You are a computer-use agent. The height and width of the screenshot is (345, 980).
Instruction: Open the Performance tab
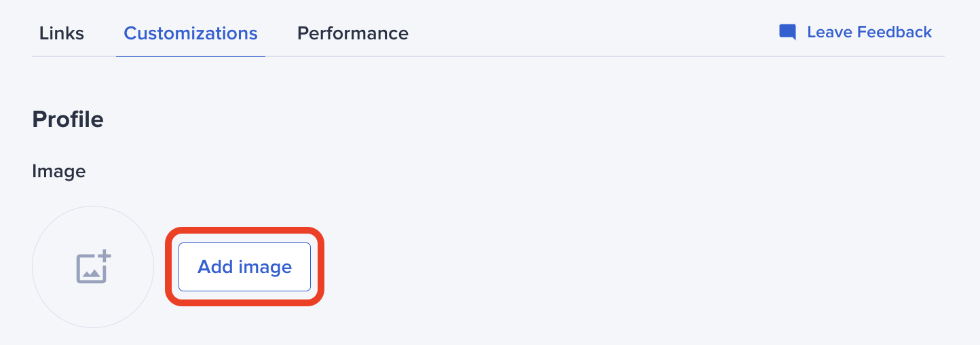point(353,33)
